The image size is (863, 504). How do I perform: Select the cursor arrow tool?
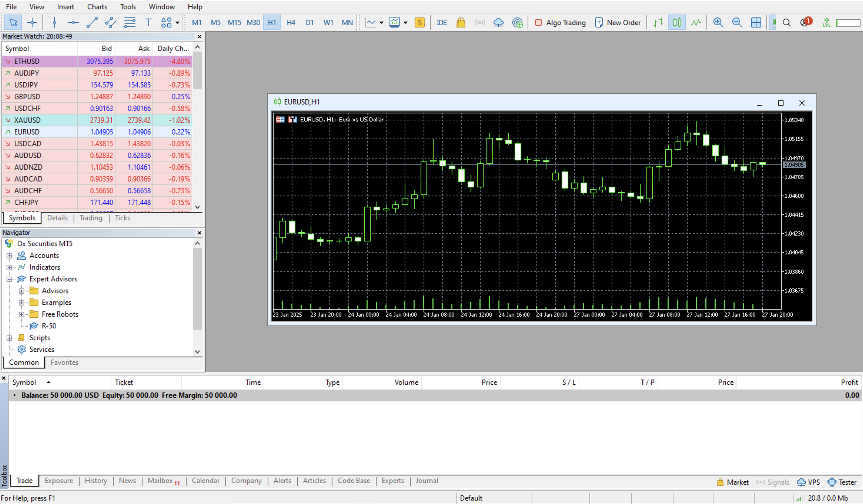pos(13,23)
